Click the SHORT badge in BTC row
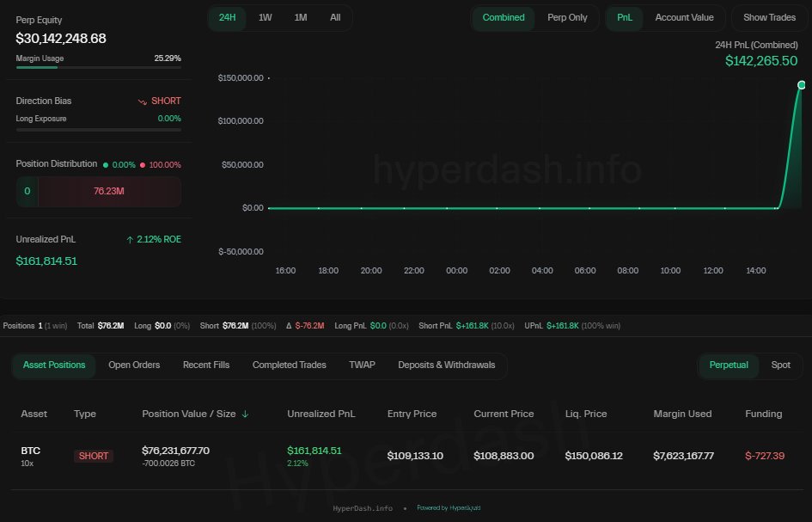 coord(93,456)
